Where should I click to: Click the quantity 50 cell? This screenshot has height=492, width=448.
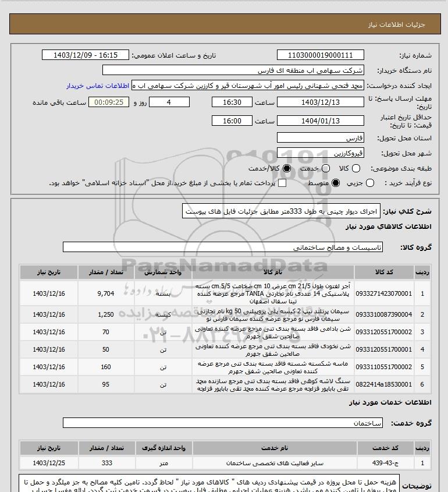tap(106, 349)
